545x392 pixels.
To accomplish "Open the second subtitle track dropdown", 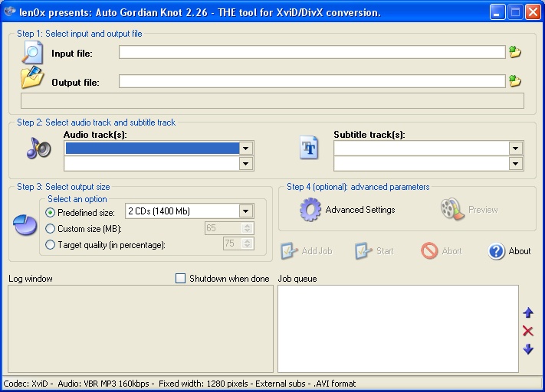I will tap(515, 164).
